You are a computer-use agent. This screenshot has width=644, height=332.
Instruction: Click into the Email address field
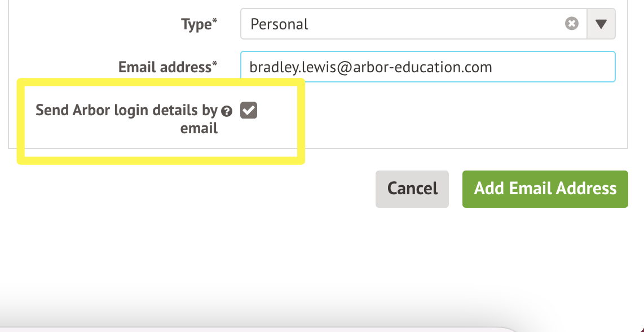(553, 67)
